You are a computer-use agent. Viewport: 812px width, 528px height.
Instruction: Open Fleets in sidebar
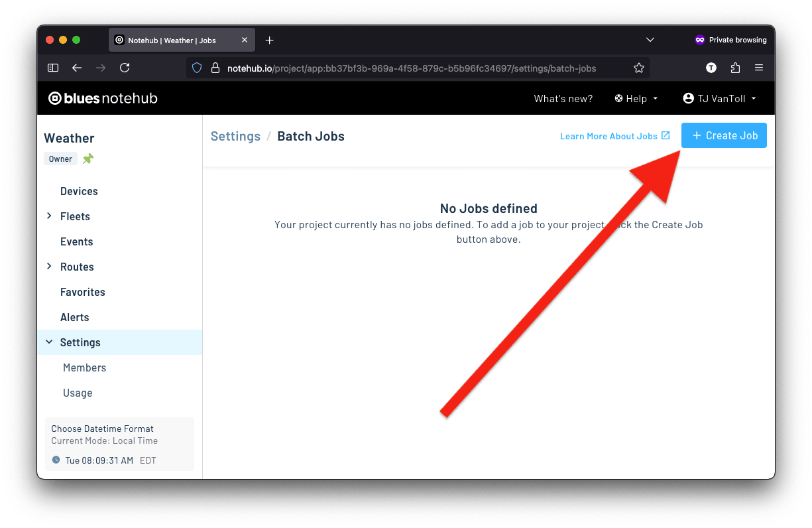coord(75,216)
